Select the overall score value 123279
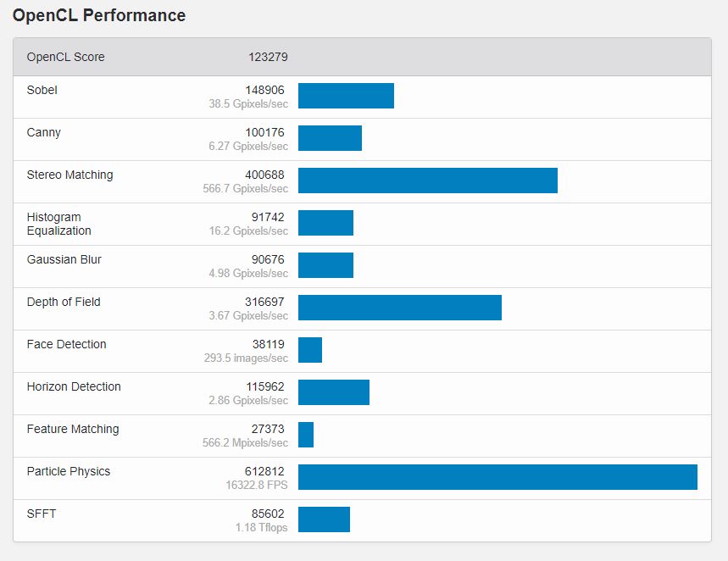Screen dimensions: 728x561 [268, 57]
